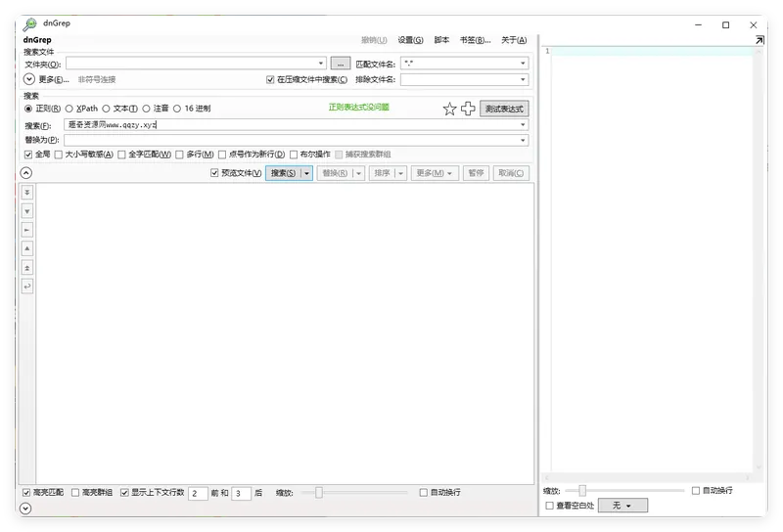Click the 测试表达式 button

(504, 109)
